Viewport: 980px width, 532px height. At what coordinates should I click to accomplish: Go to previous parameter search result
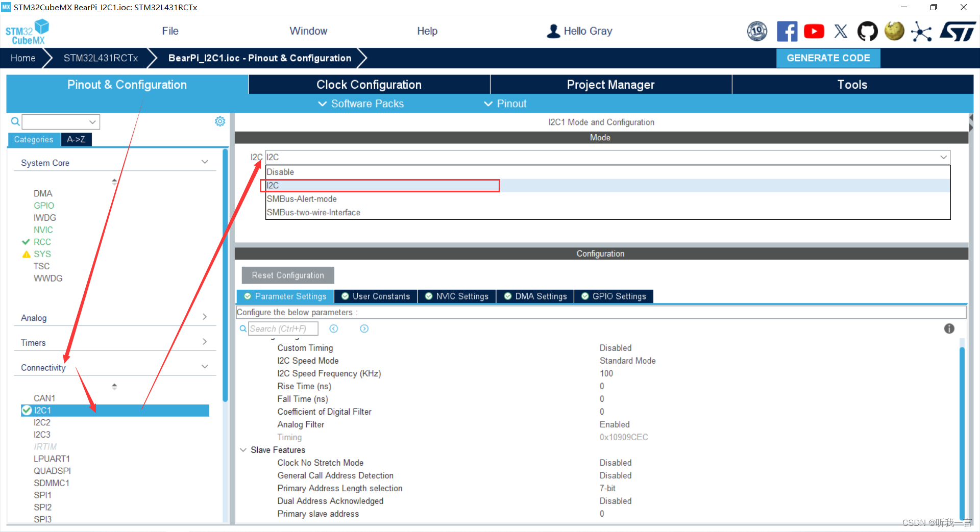pos(334,328)
